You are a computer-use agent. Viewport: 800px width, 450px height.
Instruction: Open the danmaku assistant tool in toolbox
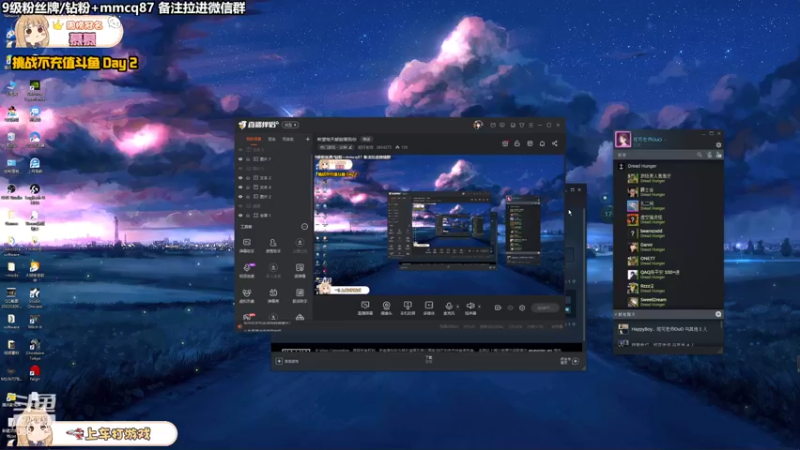point(247,243)
